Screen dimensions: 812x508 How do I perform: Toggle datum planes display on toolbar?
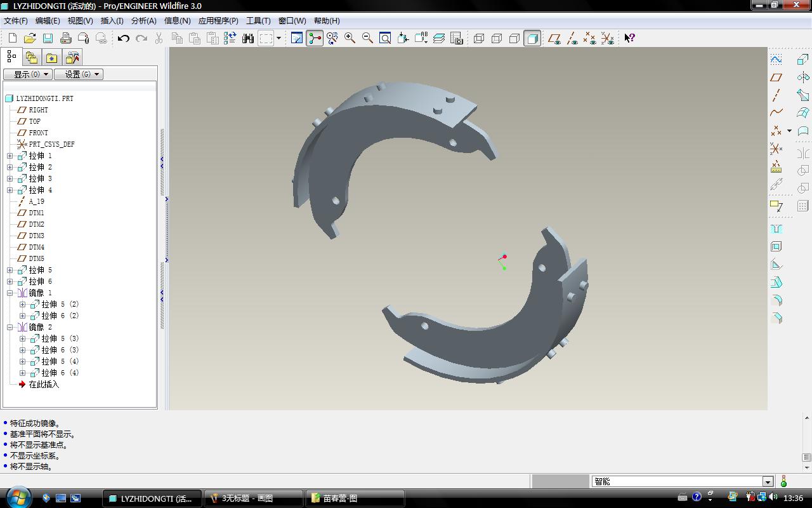pyautogui.click(x=554, y=38)
